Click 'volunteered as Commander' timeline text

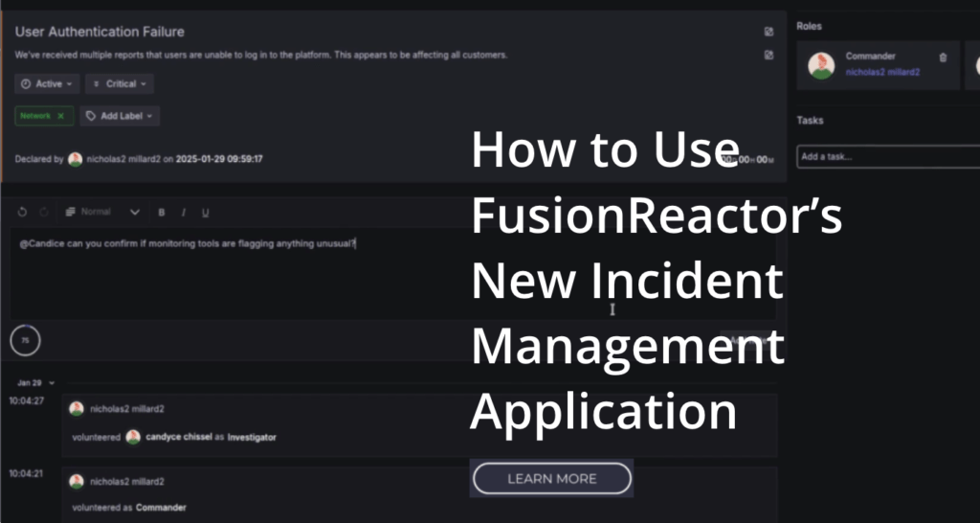click(x=129, y=508)
